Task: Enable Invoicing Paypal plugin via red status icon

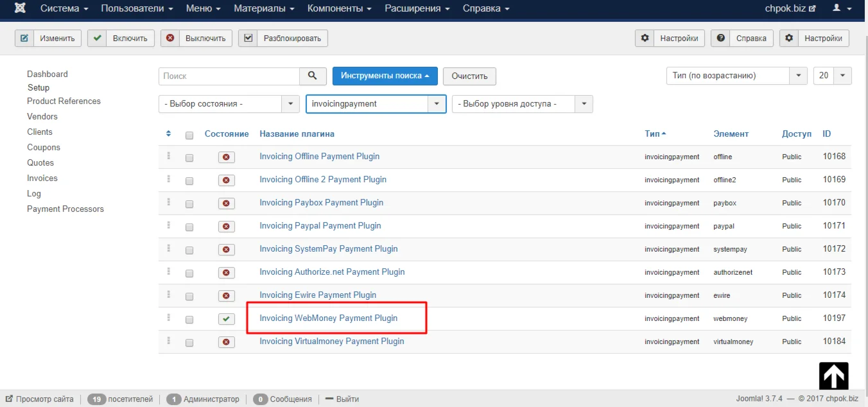Action: coord(226,227)
